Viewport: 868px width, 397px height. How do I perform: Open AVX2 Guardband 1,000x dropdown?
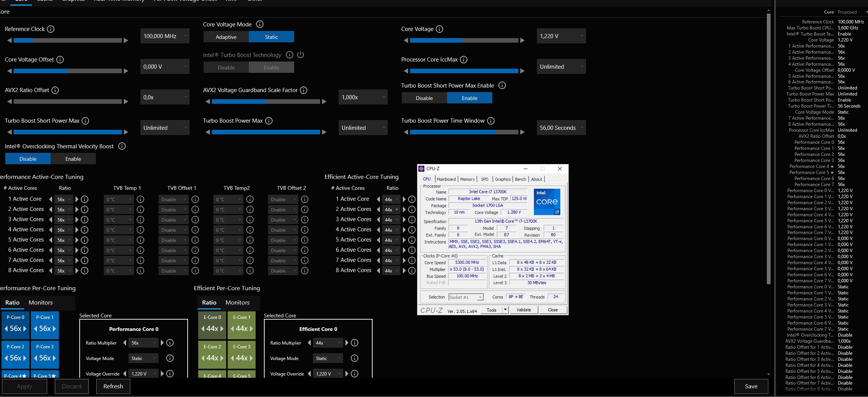363,97
